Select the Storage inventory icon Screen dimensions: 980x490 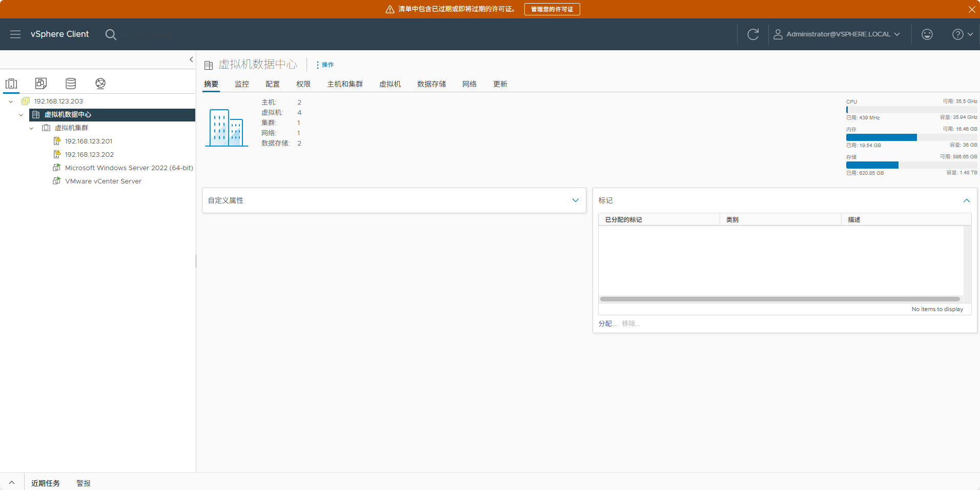(x=71, y=84)
